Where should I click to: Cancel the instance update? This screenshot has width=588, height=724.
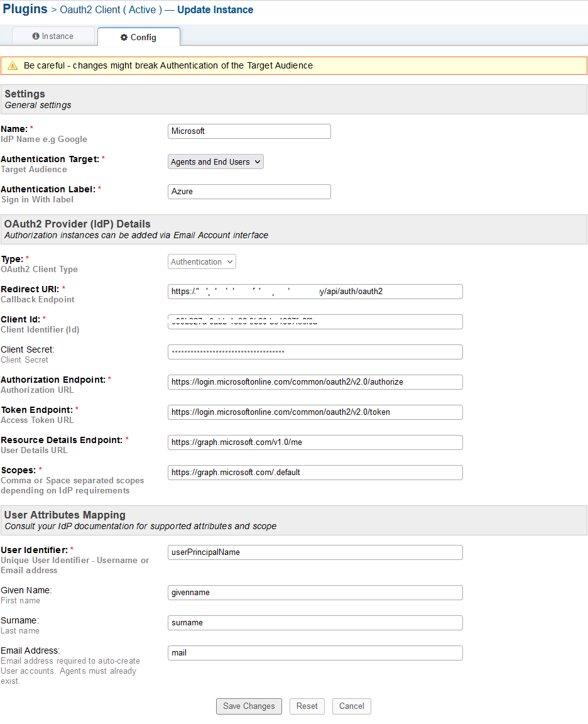point(352,706)
